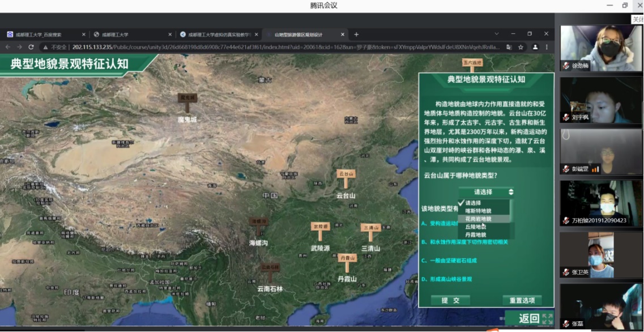Click the browser forward arrow
Image resolution: width=644 pixels, height=332 pixels.
(20, 47)
